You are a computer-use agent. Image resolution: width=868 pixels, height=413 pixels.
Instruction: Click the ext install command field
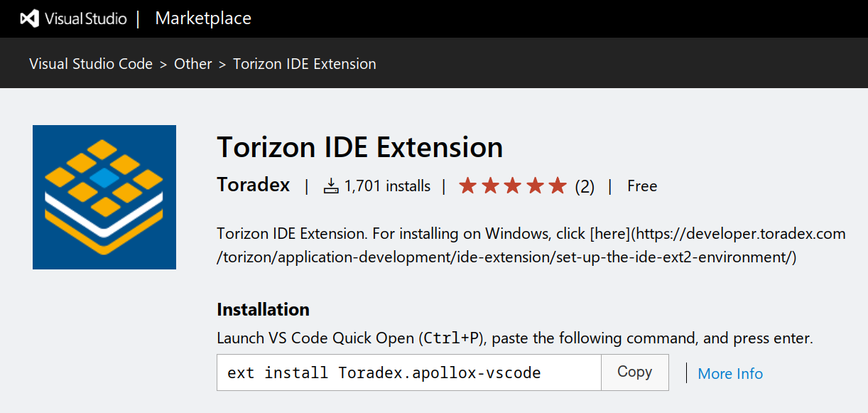coord(409,372)
